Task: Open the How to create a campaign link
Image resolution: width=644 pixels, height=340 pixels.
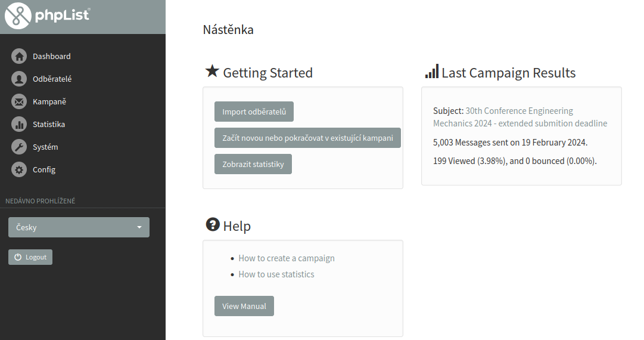Action: click(x=287, y=258)
